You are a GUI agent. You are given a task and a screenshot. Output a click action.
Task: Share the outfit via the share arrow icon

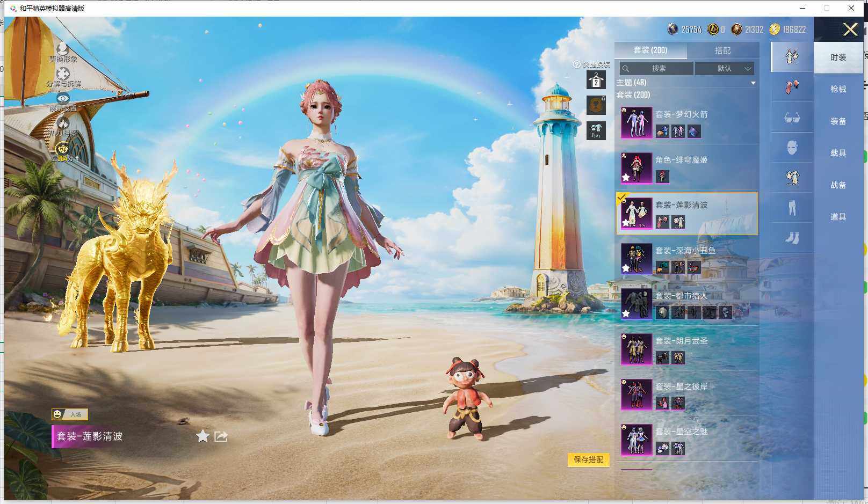221,436
